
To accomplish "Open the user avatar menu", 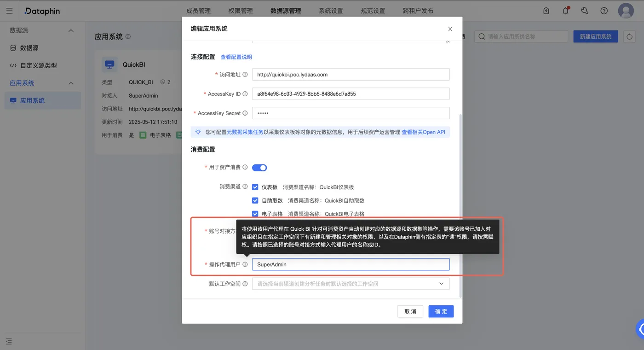I will pos(626,11).
